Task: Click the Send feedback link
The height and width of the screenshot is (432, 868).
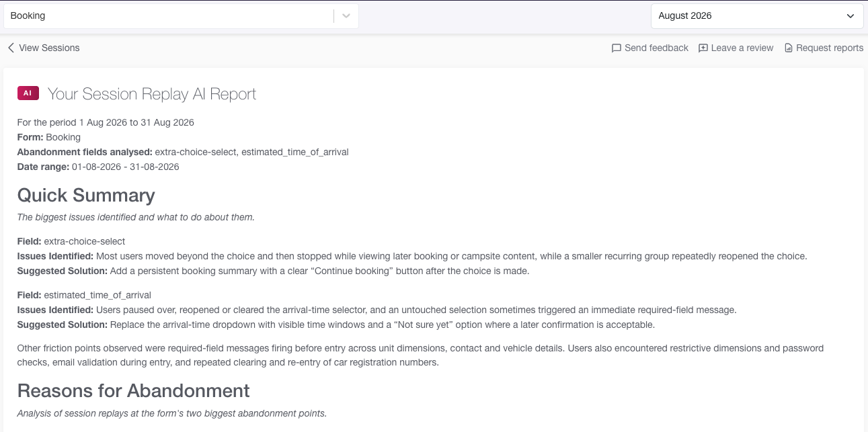Action: point(650,48)
